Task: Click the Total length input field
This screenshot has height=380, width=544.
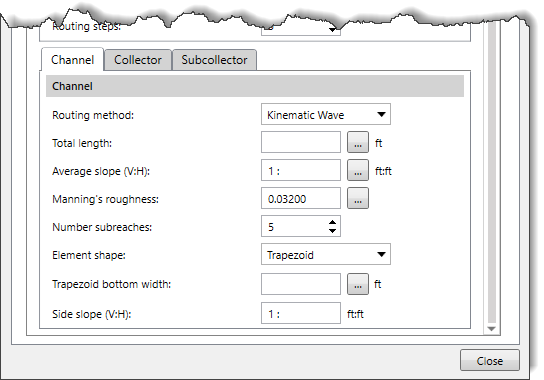Action: pos(301,142)
